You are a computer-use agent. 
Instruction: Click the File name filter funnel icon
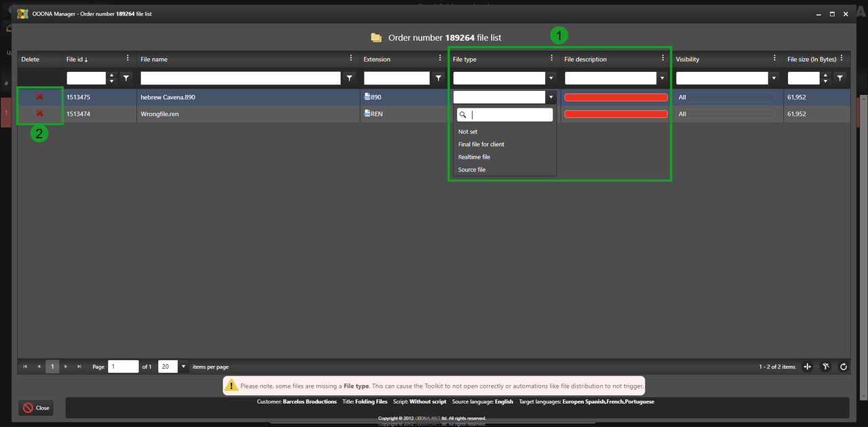(x=349, y=78)
